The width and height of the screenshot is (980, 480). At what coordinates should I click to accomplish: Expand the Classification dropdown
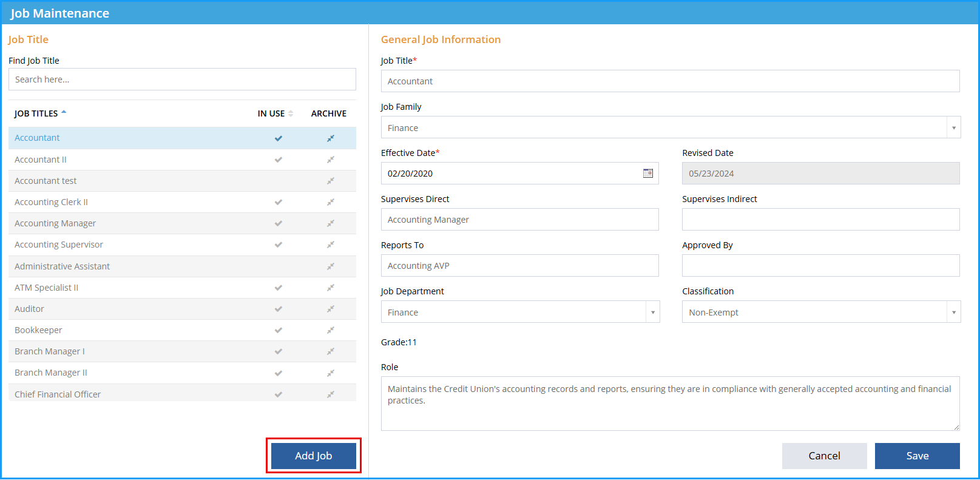tap(954, 312)
